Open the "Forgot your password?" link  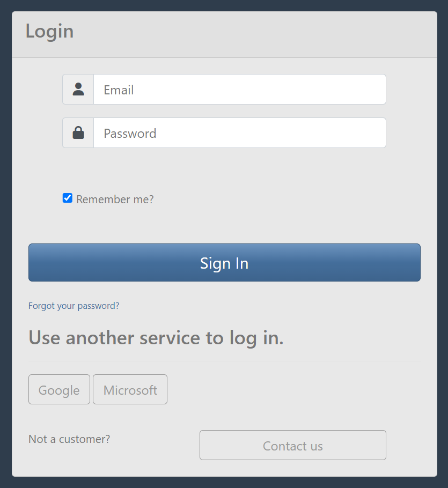click(x=74, y=306)
